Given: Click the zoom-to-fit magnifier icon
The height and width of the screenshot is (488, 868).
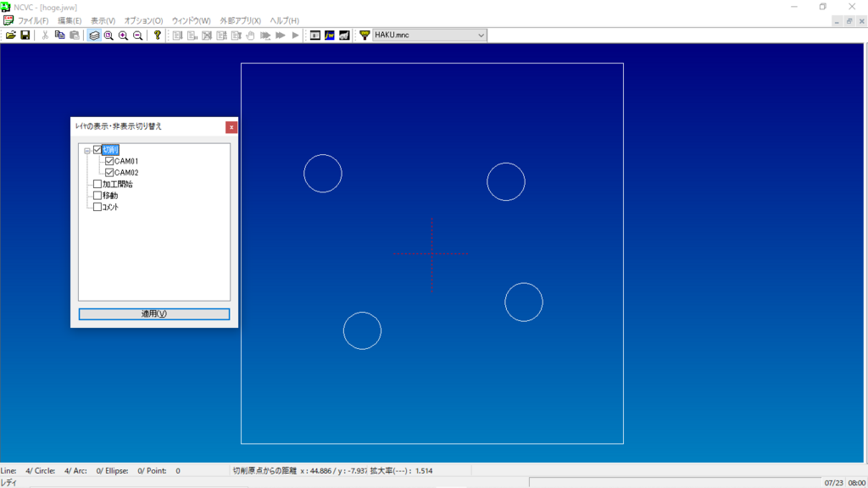Looking at the screenshot, I should pyautogui.click(x=108, y=35).
